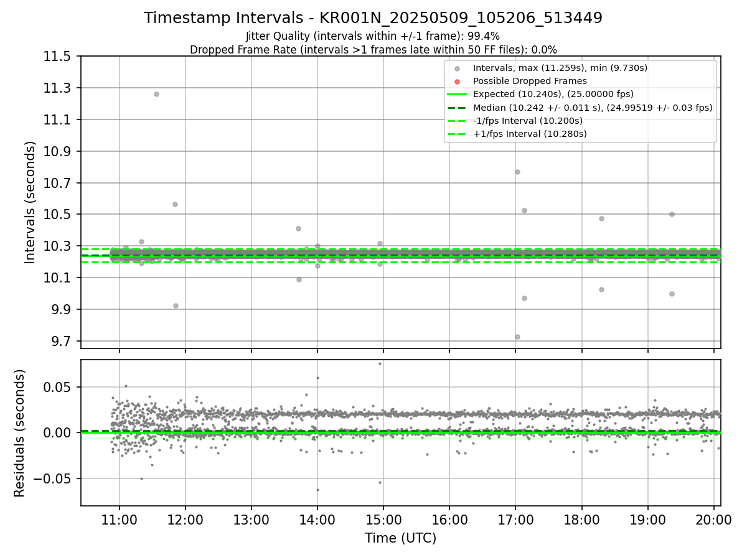Click the 'Time (UTC)' x-axis label
The image size is (747, 560).
(400, 538)
